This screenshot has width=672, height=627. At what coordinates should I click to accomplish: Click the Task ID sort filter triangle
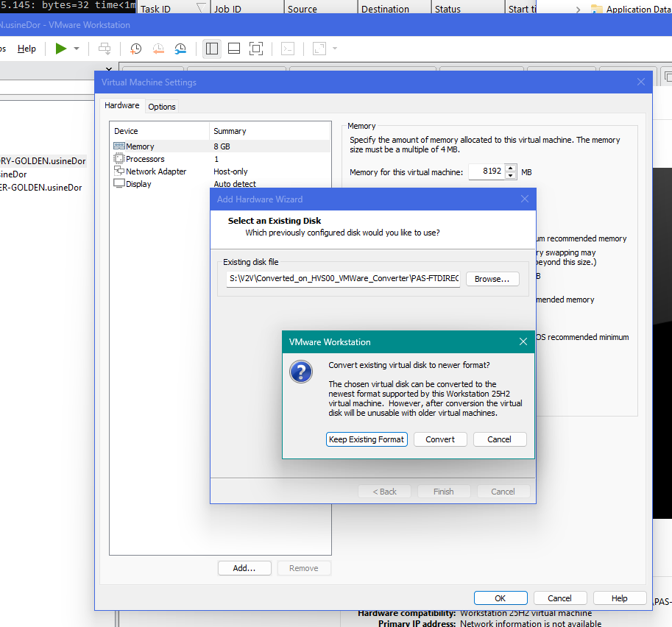201,8
